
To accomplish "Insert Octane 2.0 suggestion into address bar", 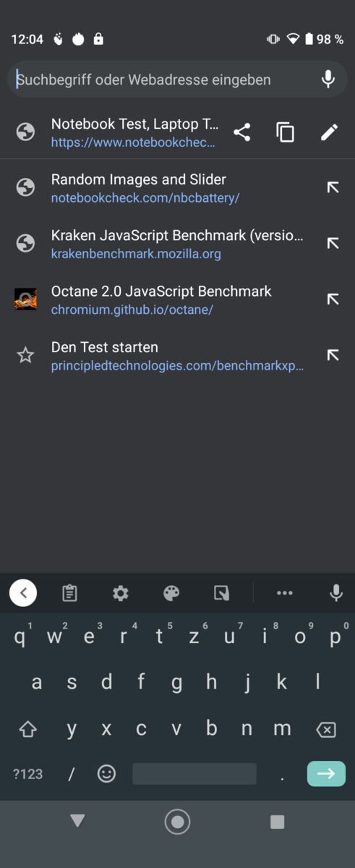I will pyautogui.click(x=333, y=299).
